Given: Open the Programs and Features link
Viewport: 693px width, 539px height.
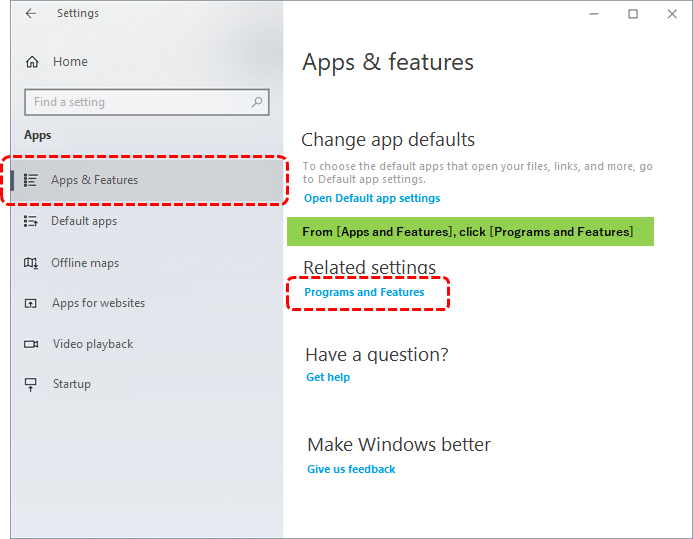Looking at the screenshot, I should coord(364,292).
